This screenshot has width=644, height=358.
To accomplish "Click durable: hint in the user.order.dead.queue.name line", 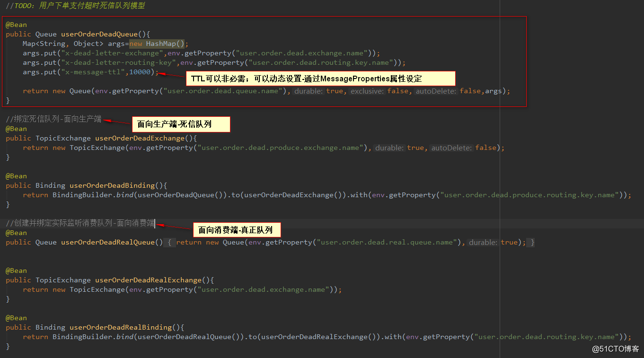I will (309, 91).
